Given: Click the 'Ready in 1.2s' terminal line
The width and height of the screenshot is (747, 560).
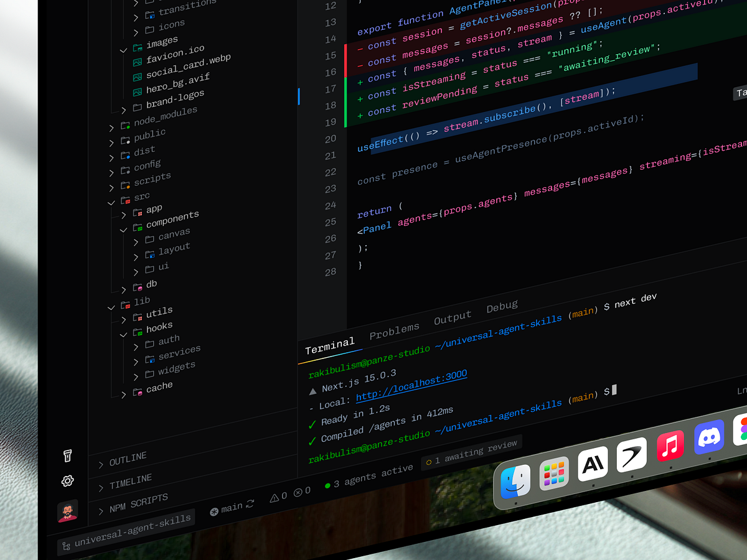Looking at the screenshot, I should [x=349, y=415].
